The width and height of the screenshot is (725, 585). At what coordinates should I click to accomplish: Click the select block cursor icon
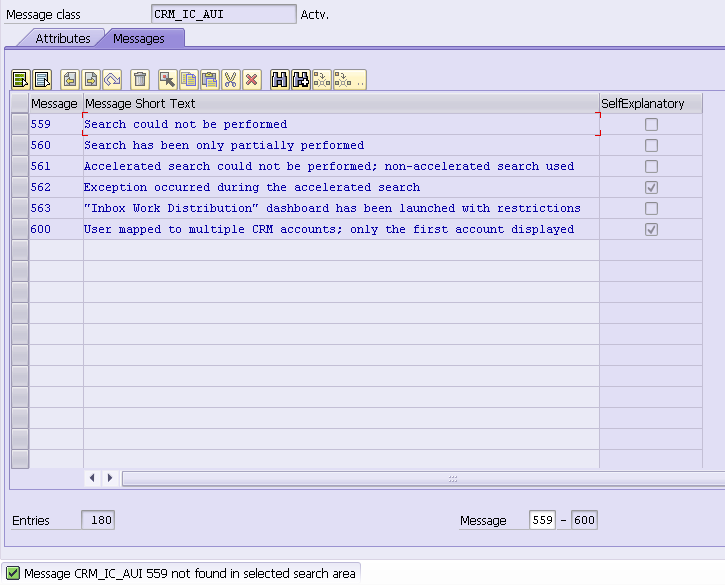167,80
